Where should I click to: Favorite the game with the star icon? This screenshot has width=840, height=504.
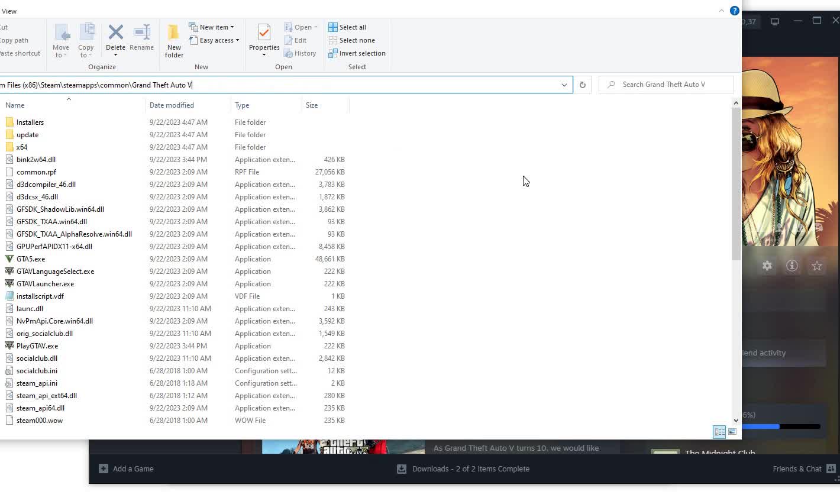[816, 266]
